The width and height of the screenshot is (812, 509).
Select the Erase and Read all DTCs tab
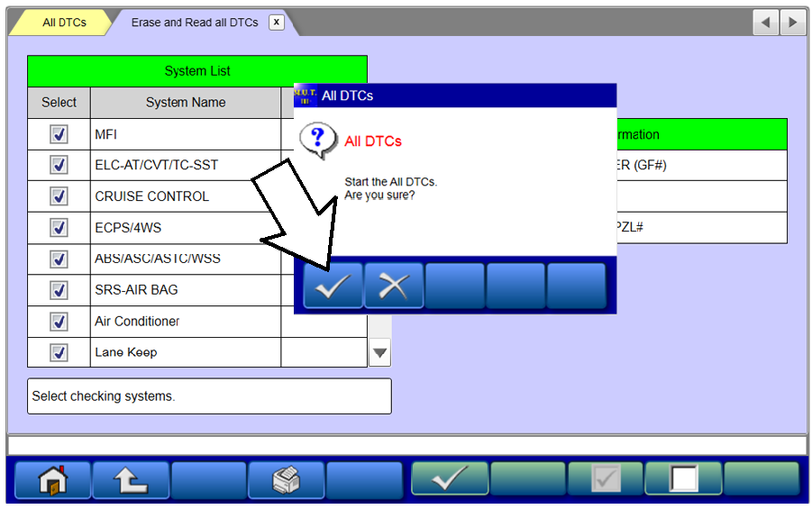click(194, 23)
